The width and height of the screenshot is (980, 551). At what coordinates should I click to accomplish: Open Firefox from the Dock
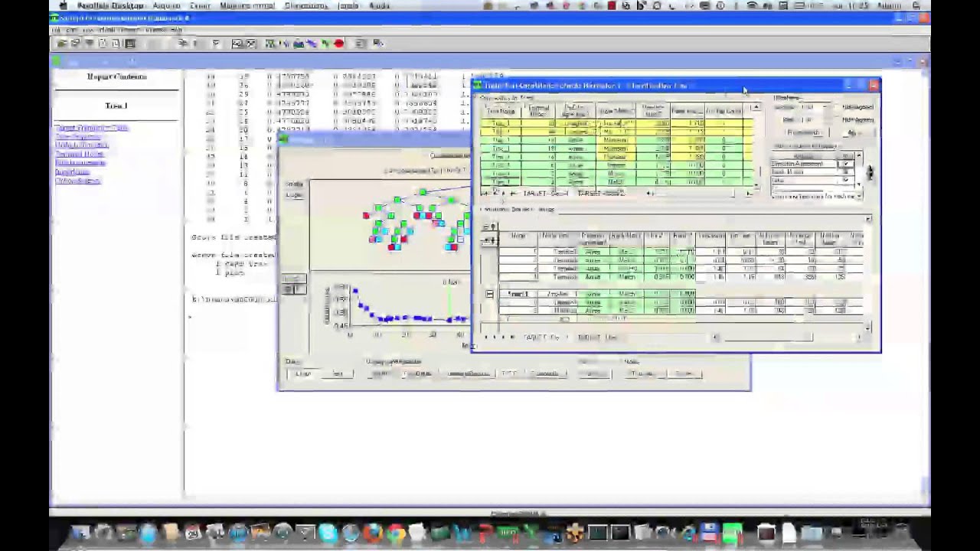pyautogui.click(x=372, y=532)
